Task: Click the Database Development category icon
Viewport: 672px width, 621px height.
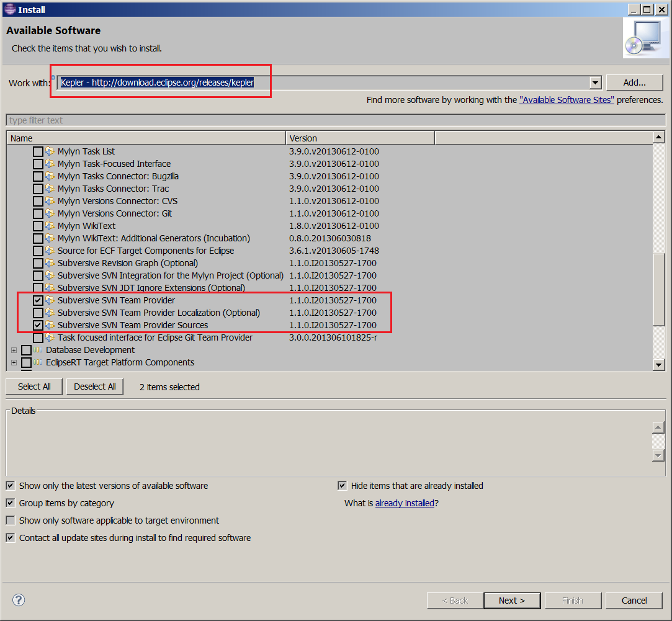Action: tap(39, 350)
